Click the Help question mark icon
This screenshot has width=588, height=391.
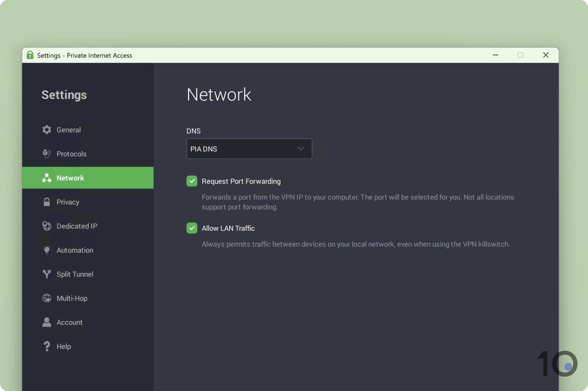point(46,346)
